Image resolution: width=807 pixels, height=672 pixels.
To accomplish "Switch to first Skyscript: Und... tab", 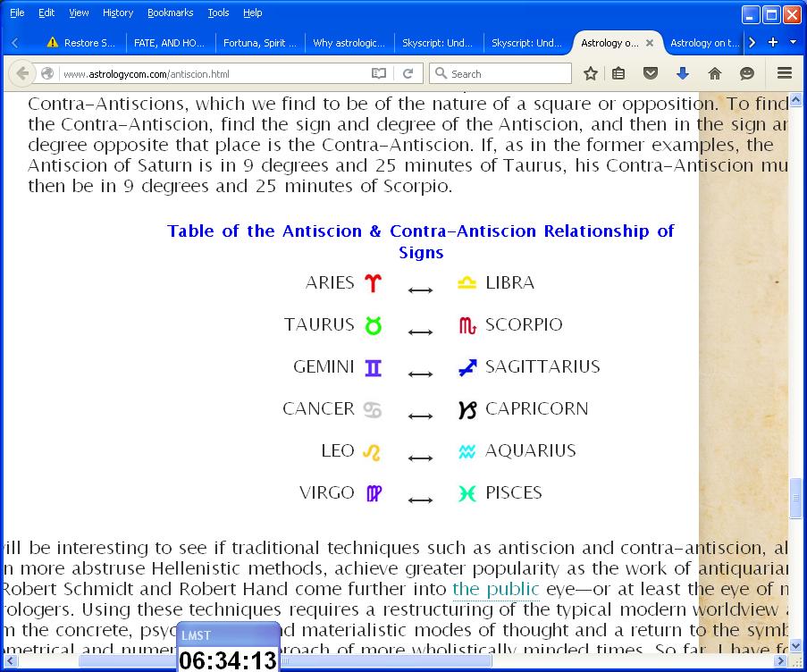I will tap(438, 43).
